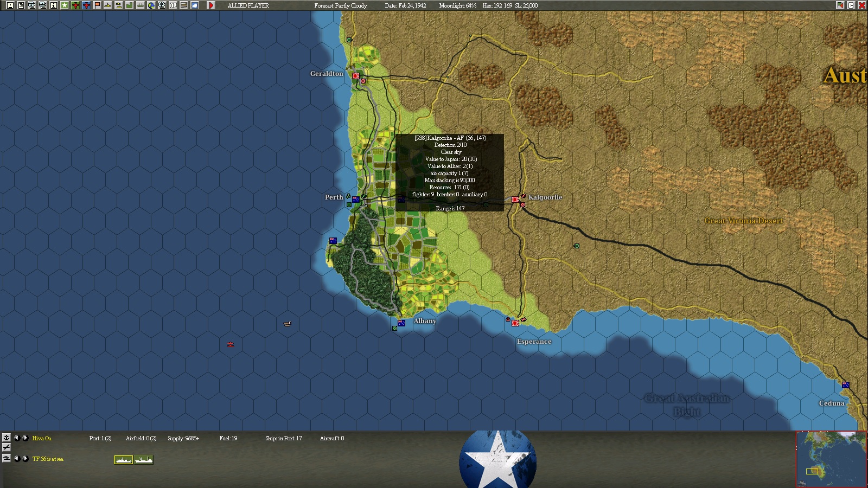Open combat events with the C button
Screen dimensions: 868x488
[851, 5]
